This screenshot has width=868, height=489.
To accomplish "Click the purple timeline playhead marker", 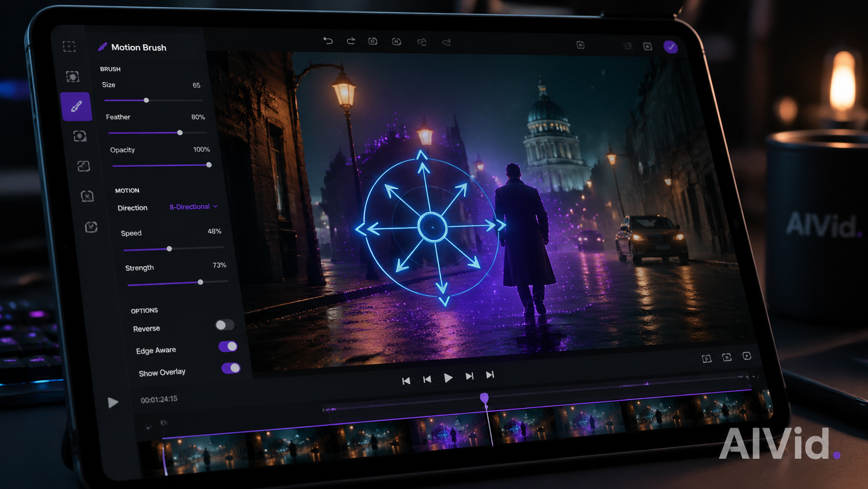I will tap(484, 399).
